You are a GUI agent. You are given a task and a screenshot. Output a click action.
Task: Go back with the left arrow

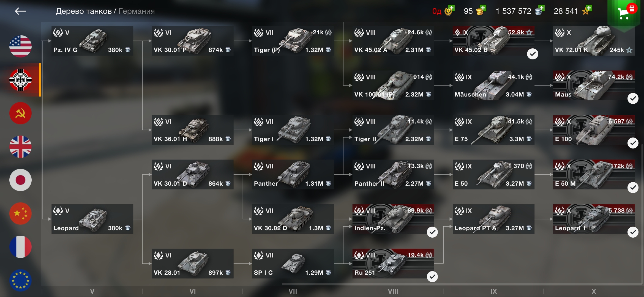pos(20,11)
